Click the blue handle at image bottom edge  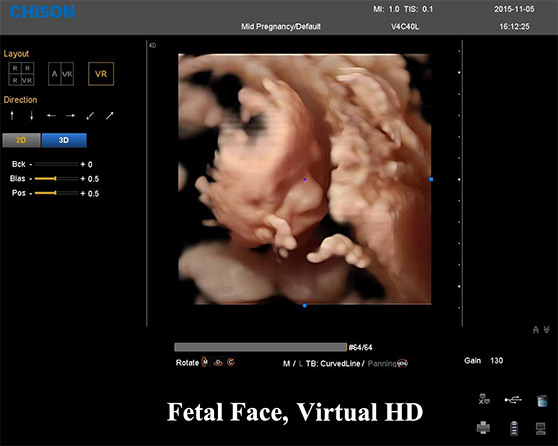point(305,305)
